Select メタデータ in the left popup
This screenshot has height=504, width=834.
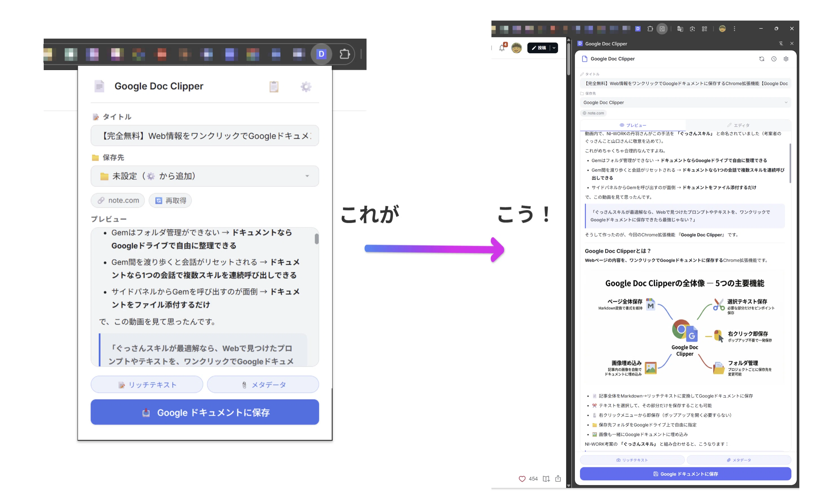coord(263,385)
